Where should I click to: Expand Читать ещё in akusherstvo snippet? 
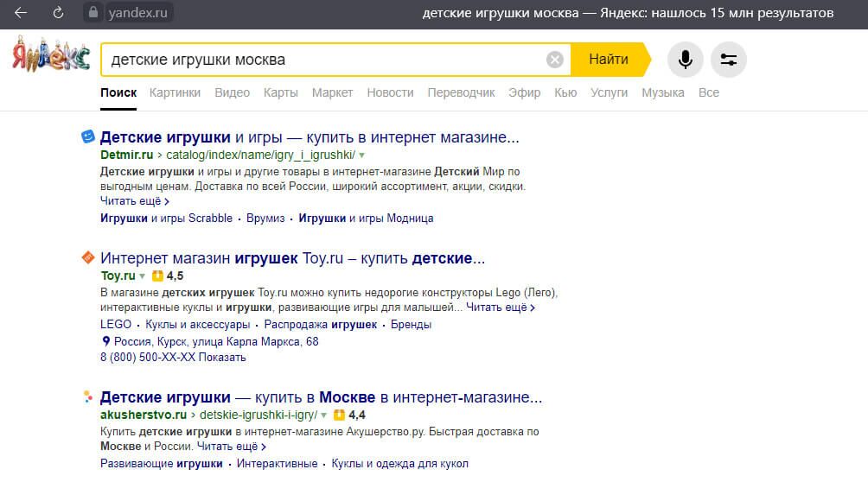pos(232,446)
